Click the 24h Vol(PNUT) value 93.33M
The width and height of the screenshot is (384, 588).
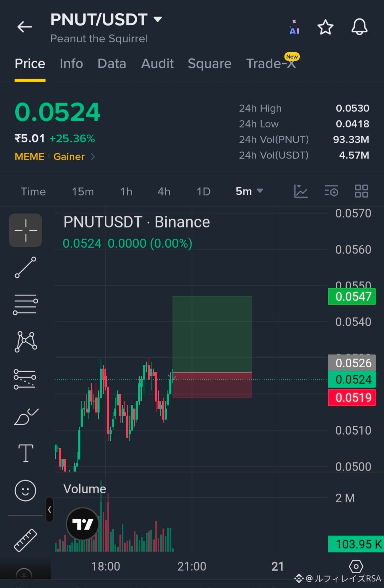point(351,140)
